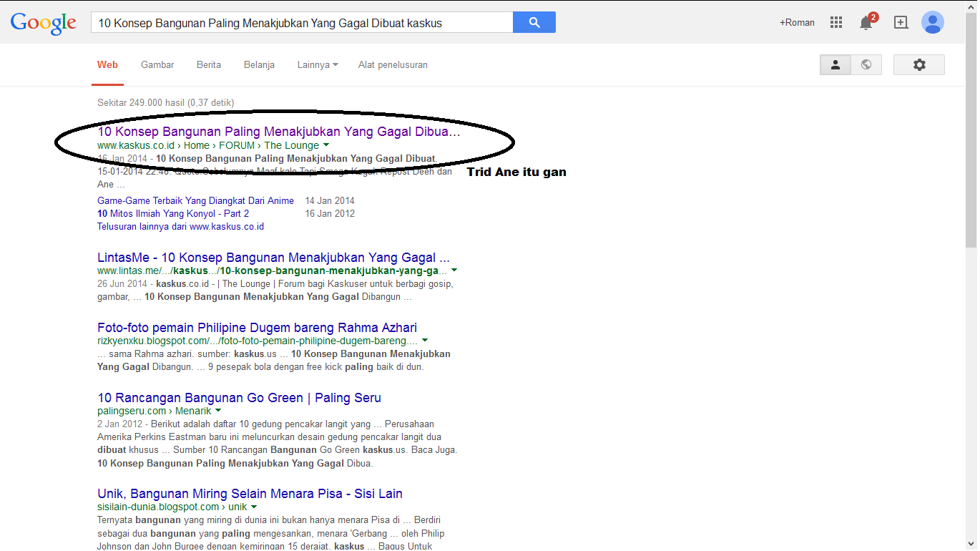Open the Google apps grid

pos(836,22)
